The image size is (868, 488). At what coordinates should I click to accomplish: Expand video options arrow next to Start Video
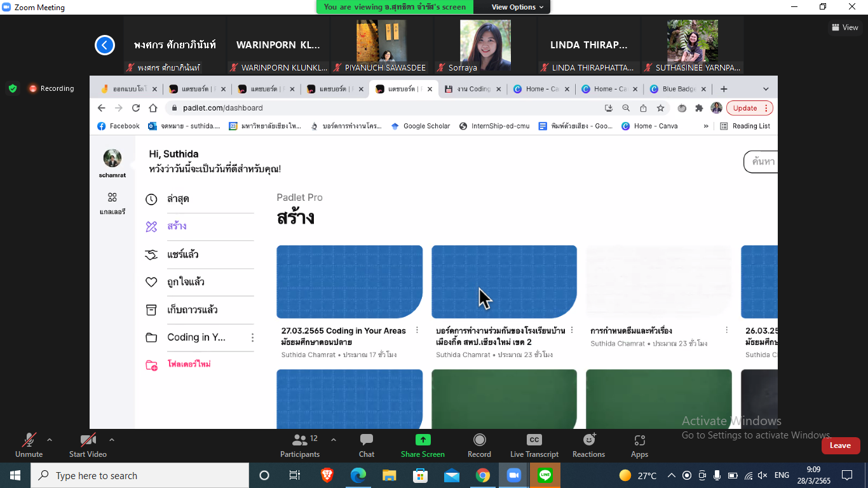pos(112,440)
